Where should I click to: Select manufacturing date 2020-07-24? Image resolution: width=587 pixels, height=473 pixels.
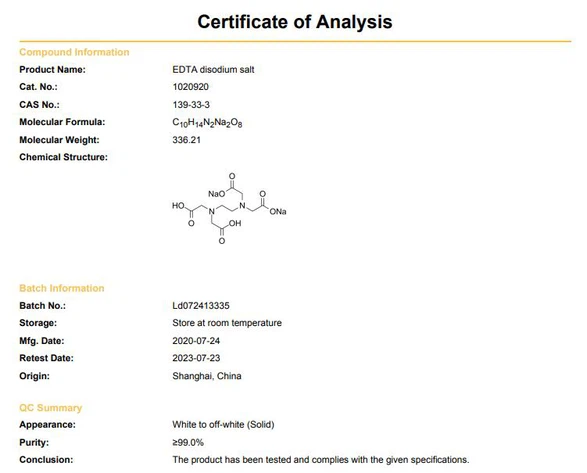click(196, 341)
